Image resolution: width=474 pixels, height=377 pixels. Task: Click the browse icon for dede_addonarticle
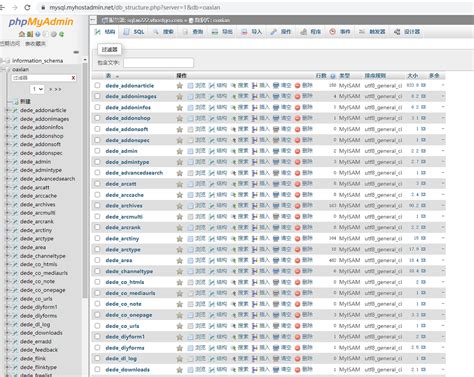[190, 86]
